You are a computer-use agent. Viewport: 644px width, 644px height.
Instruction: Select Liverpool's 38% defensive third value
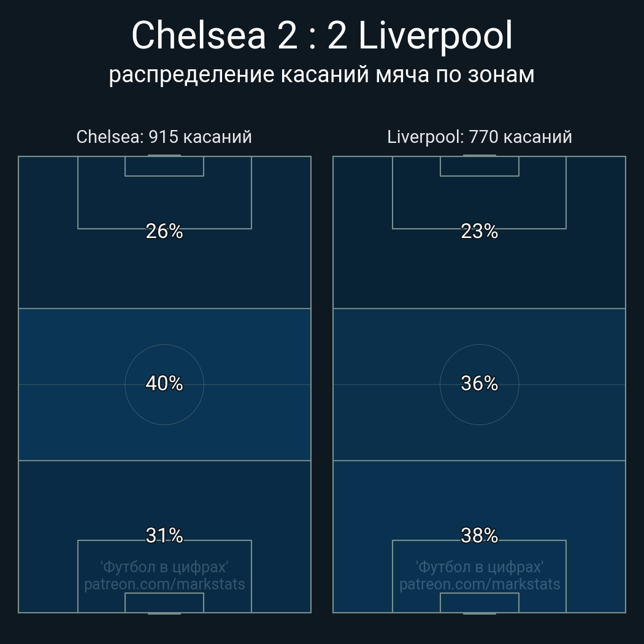[x=479, y=535]
